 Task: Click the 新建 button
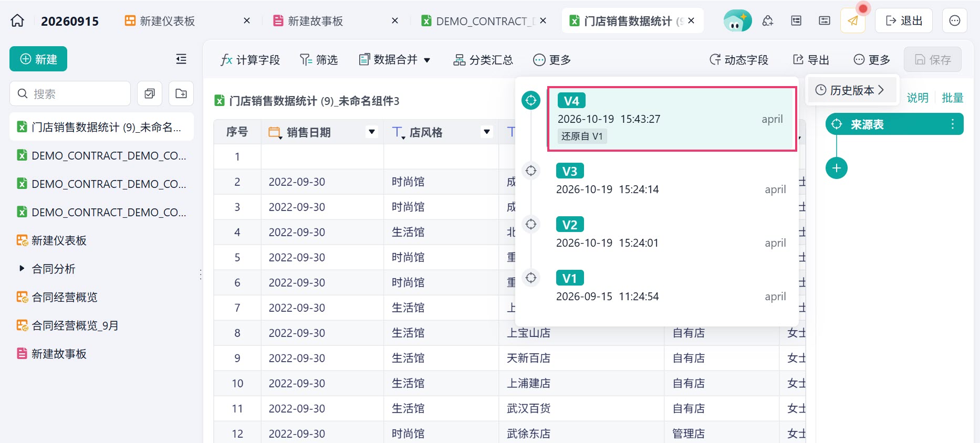(x=38, y=59)
